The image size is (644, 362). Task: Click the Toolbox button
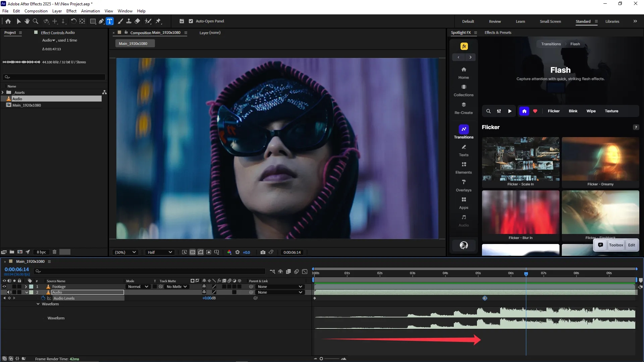(x=616, y=245)
